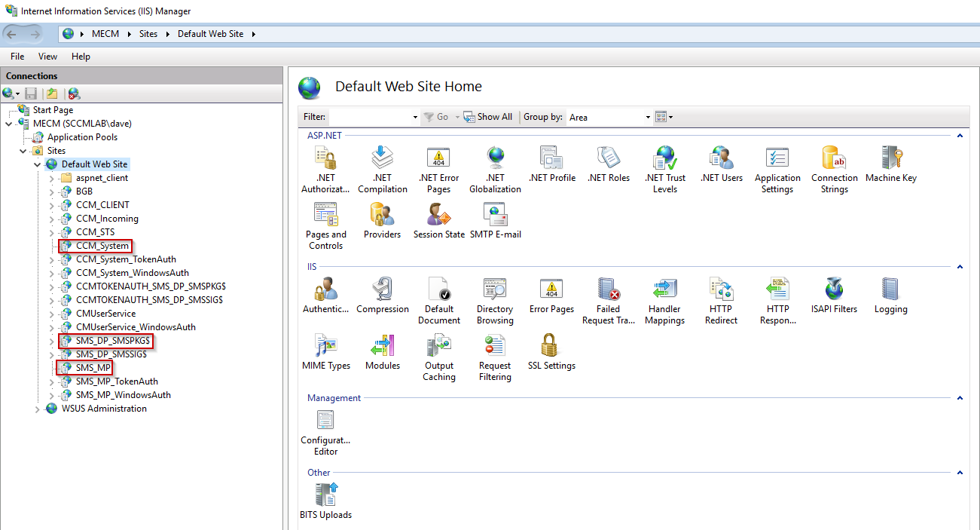Open the .NET Roles feature
The width and height of the screenshot is (980, 530).
tap(608, 164)
